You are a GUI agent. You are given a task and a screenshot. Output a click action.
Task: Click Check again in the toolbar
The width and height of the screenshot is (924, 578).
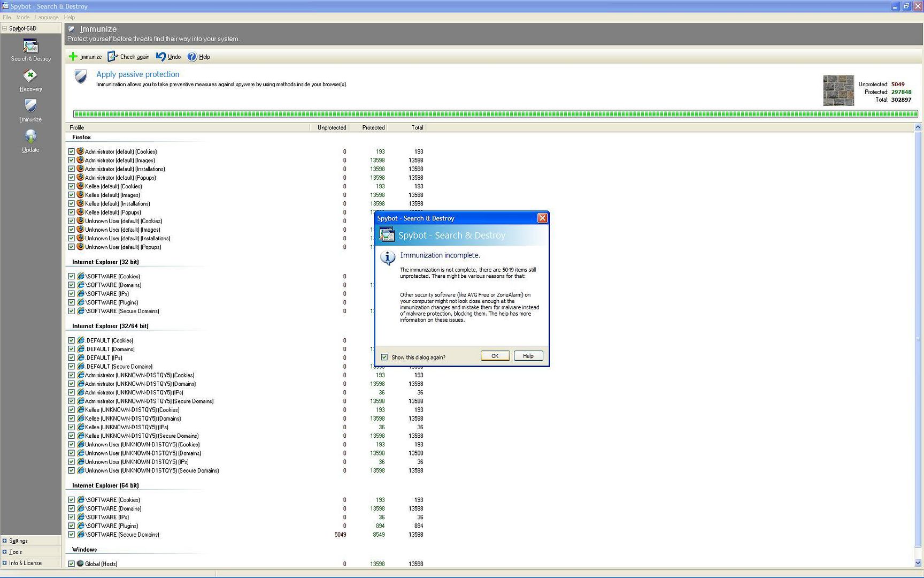coord(128,57)
